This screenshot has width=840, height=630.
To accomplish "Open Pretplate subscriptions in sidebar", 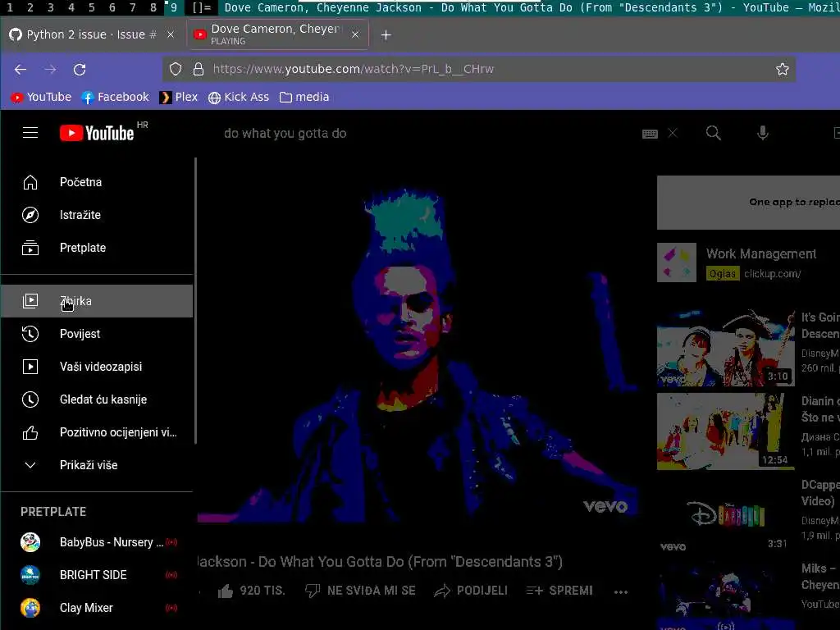I will pos(97,248).
